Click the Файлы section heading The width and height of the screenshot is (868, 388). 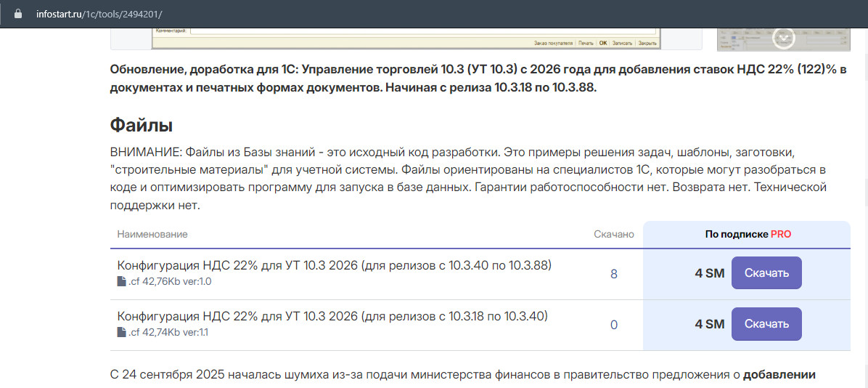142,125
